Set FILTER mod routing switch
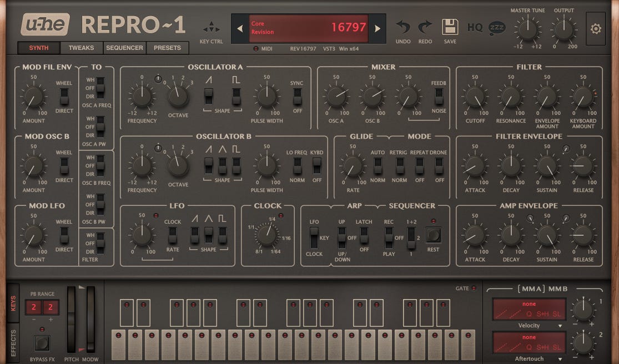619x364 pixels. [x=100, y=244]
